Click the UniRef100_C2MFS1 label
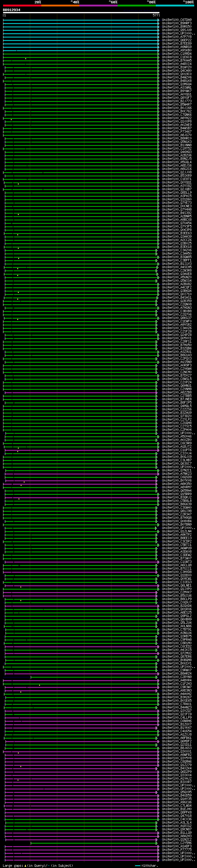 coord(177,342)
